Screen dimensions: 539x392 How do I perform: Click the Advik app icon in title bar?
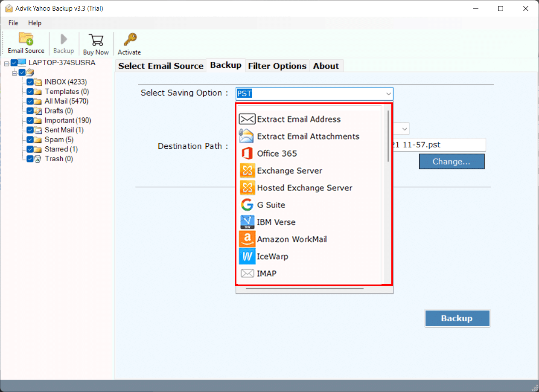(x=9, y=9)
